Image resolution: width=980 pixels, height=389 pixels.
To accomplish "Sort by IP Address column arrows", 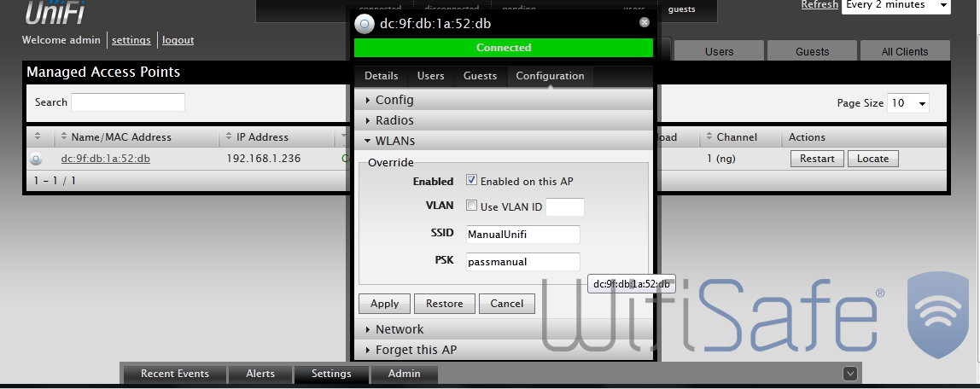I will (228, 137).
